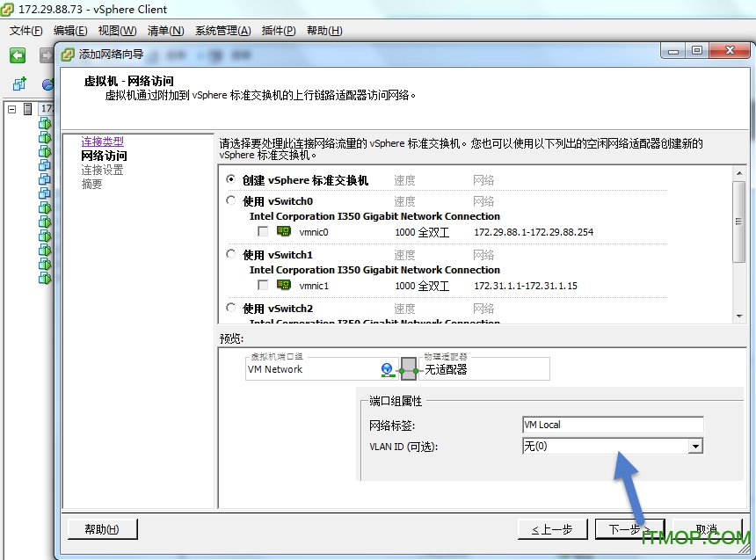Check the vmnic1 adapter checkbox

point(263,285)
